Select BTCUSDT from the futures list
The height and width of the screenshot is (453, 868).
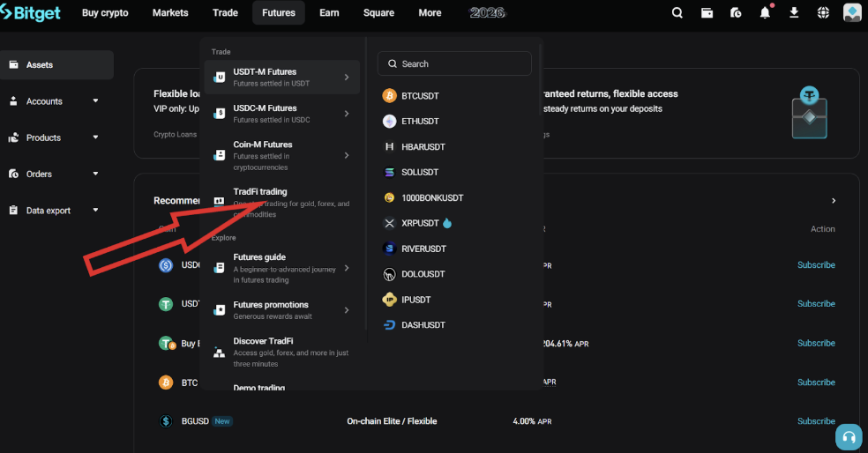tap(419, 95)
